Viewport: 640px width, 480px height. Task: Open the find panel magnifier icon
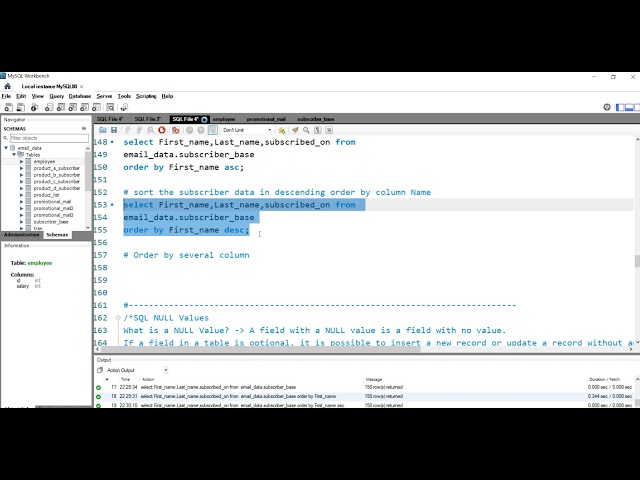tap(306, 130)
